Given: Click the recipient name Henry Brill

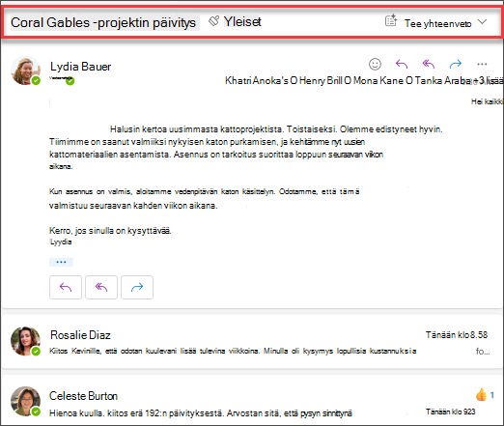Looking at the screenshot, I should point(321,80).
